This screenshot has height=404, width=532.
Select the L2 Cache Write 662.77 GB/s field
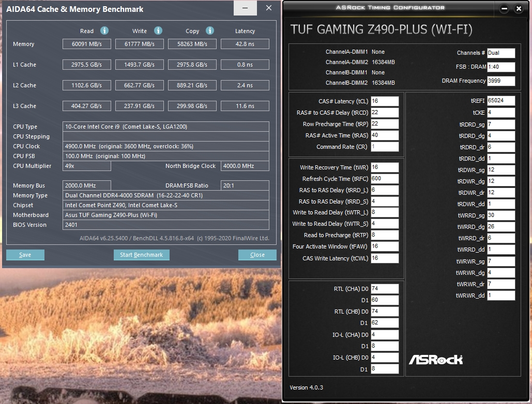tap(140, 85)
